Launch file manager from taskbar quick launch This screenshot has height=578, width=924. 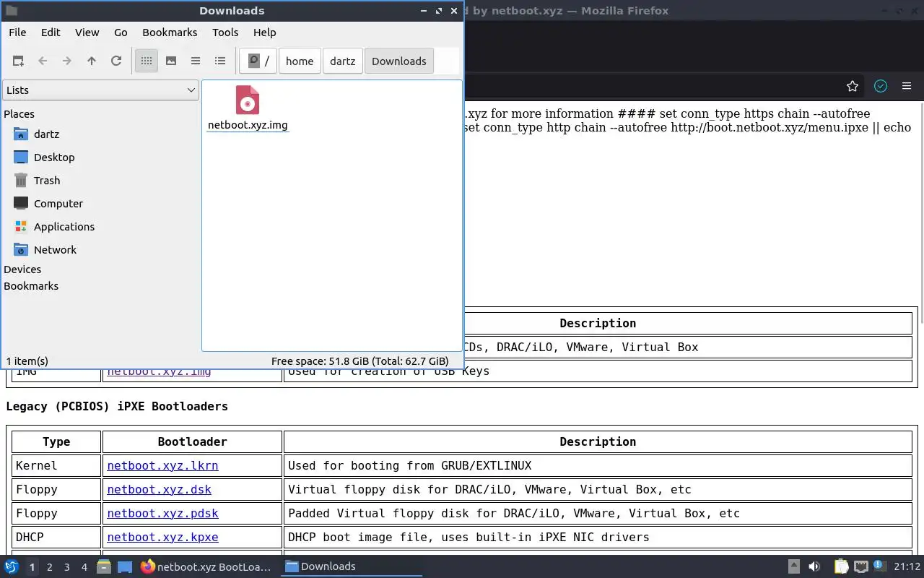[x=103, y=567]
